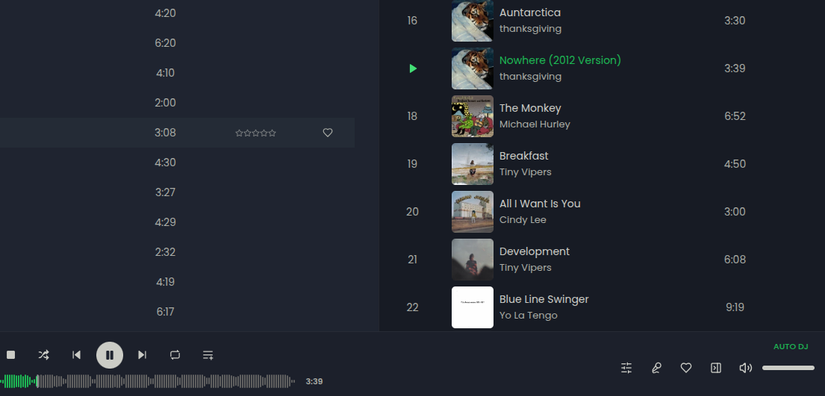Skip to the previous track
Viewport: 825px width, 396px height.
76,355
